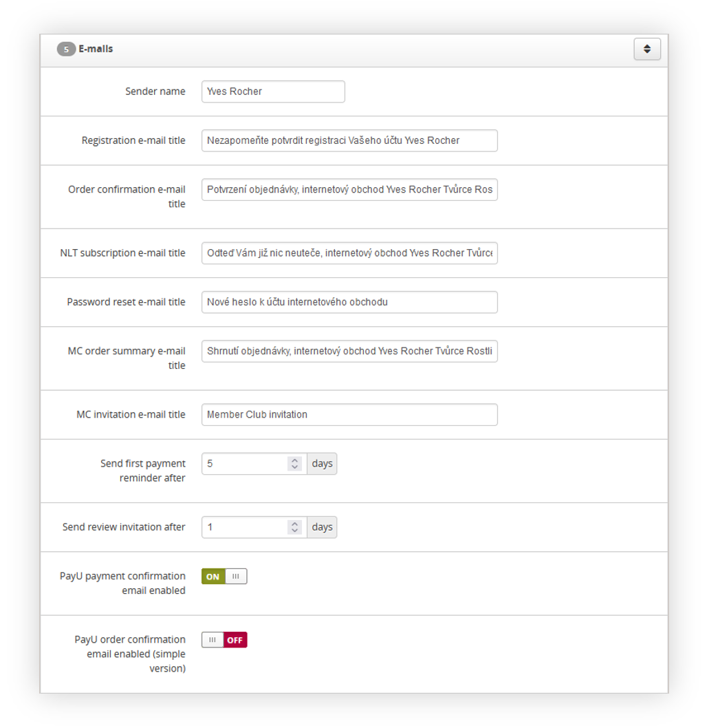Screen dimensions: 709x728
Task: Click the 'PayU payment confirmation email enabled' label
Action: (122, 583)
